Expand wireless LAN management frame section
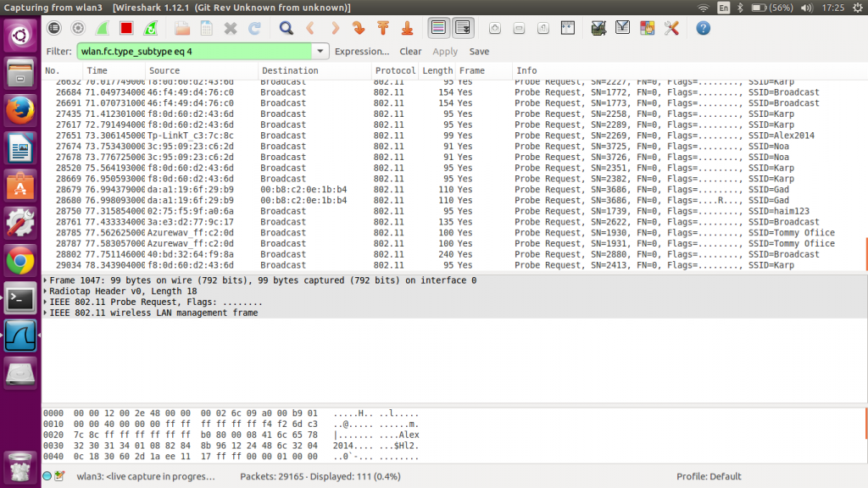Viewport: 868px width, 488px height. [46, 313]
